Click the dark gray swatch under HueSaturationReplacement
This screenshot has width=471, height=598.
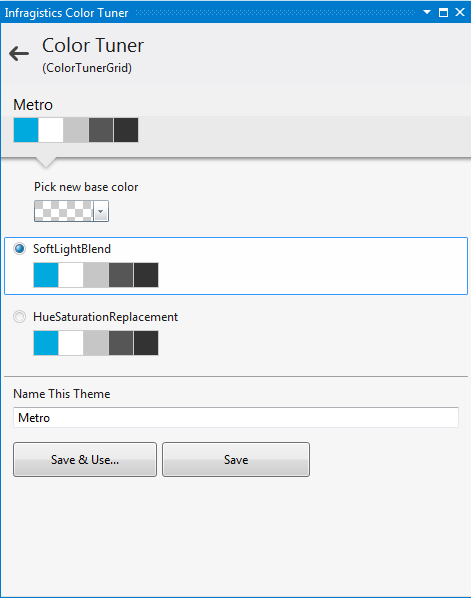(121, 343)
